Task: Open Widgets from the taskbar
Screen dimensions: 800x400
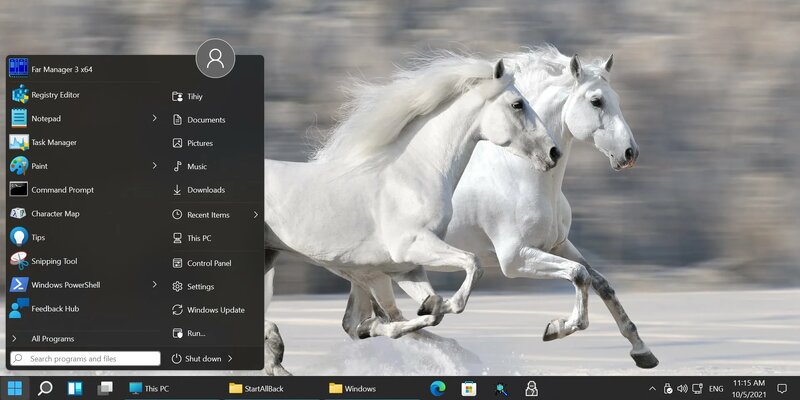Action: tap(75, 388)
